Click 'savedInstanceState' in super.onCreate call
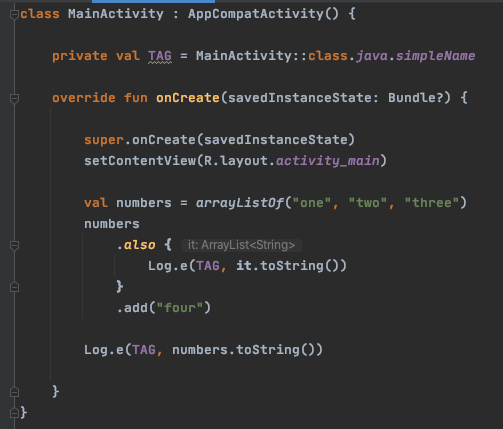Image resolution: width=503 pixels, height=429 pixels. pos(276,140)
